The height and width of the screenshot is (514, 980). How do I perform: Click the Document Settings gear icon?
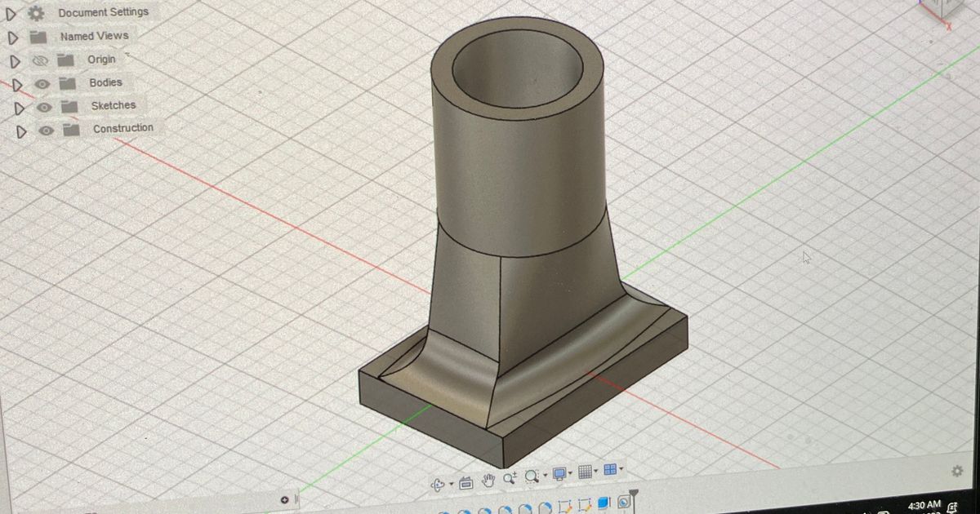point(33,11)
